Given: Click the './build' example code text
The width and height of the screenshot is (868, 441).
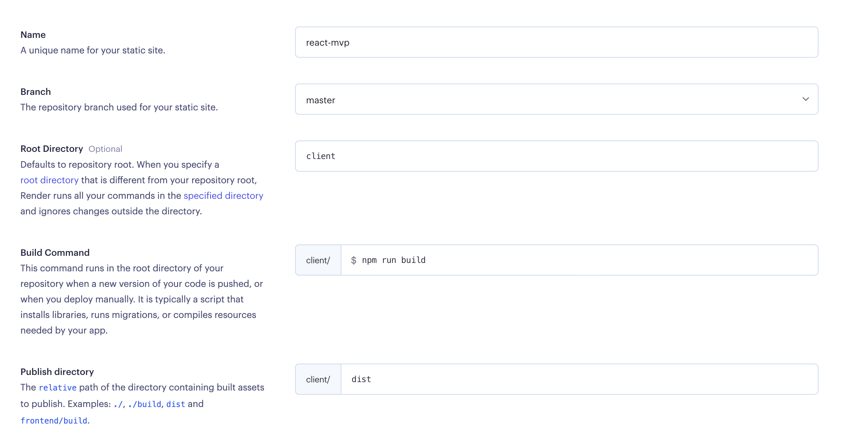Looking at the screenshot, I should [144, 404].
